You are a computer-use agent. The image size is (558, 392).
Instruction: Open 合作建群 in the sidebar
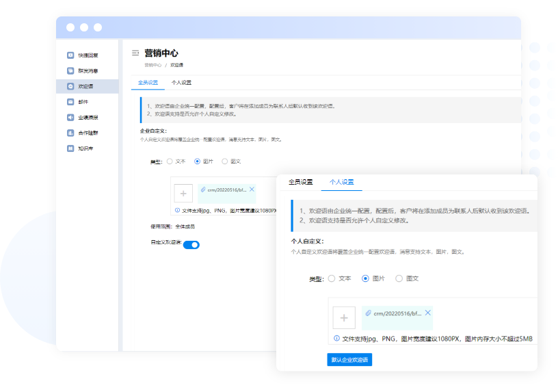pyautogui.click(x=88, y=133)
